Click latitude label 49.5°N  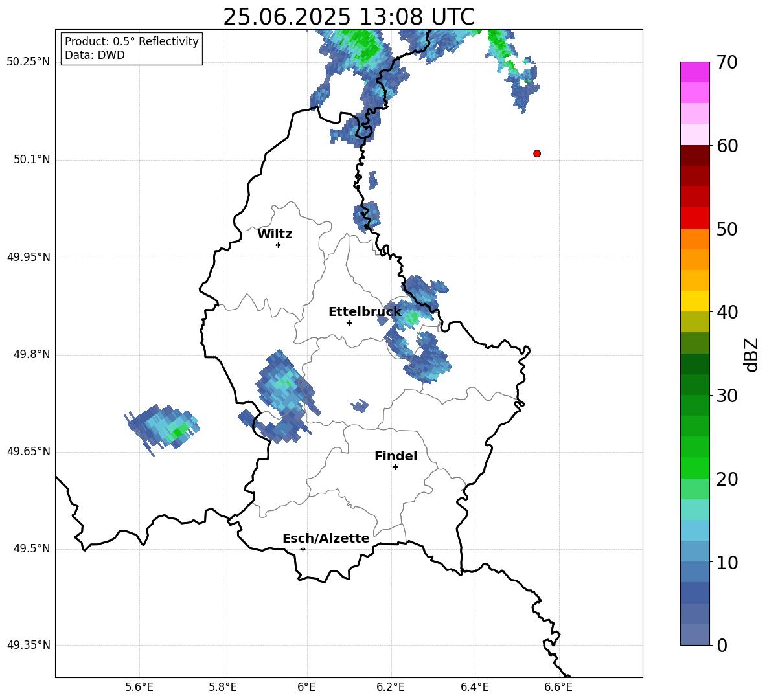click(31, 548)
